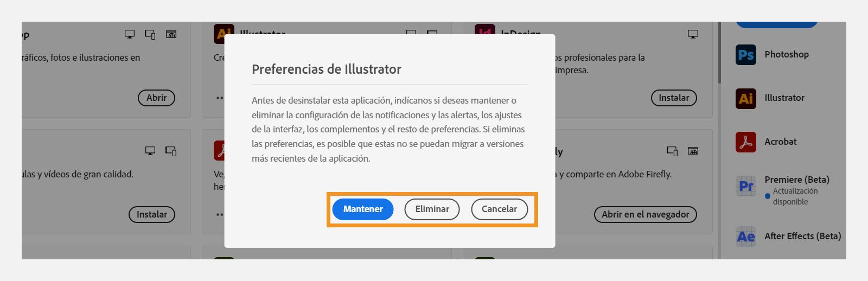The width and height of the screenshot is (868, 281).
Task: Click the Acrobat label in the sidebar
Action: pyautogui.click(x=781, y=142)
